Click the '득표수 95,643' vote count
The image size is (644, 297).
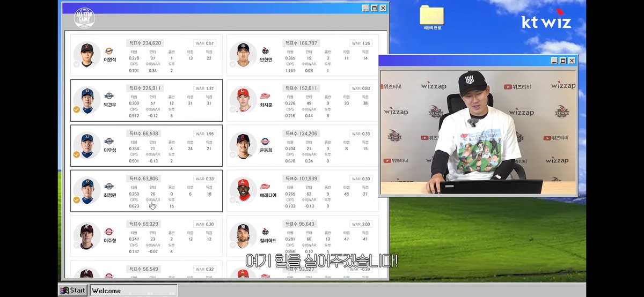click(x=300, y=224)
